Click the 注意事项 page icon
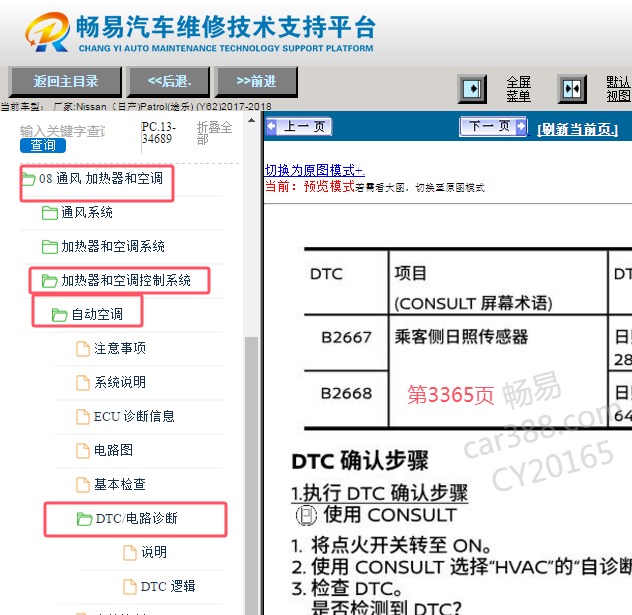This screenshot has height=615, width=632. [83, 349]
